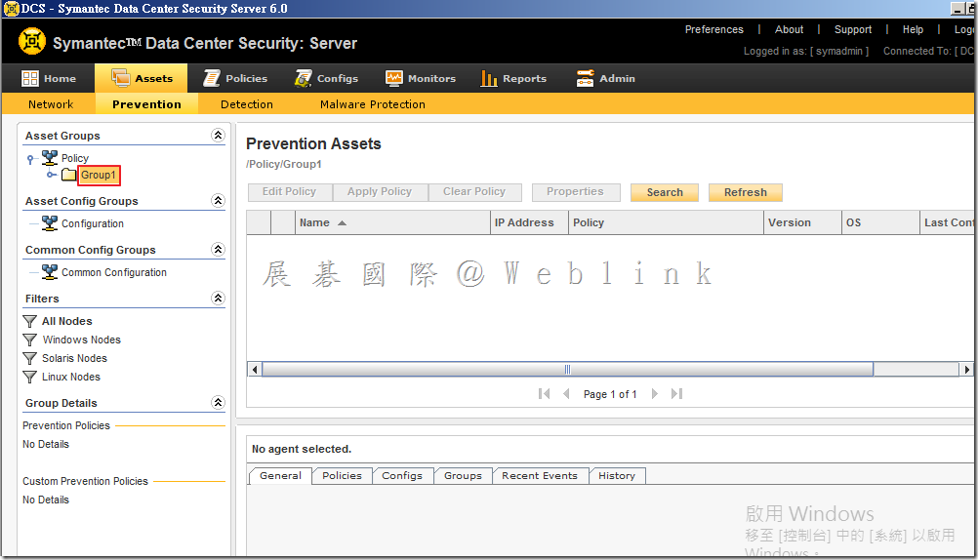
Task: Open the Policies agent detail tab
Action: [x=342, y=476]
